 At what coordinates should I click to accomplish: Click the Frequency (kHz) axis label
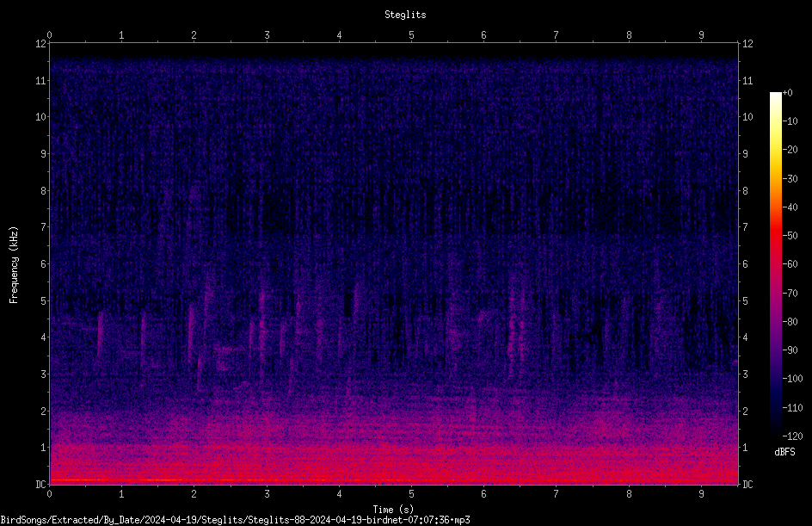tap(14, 265)
